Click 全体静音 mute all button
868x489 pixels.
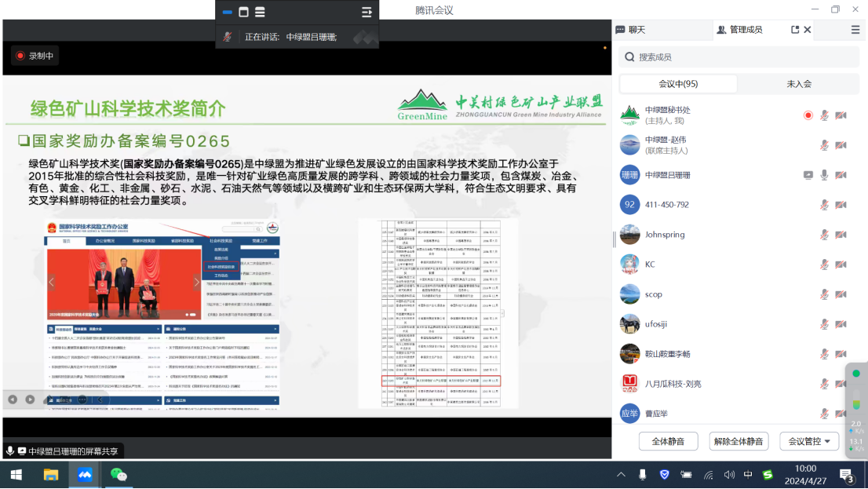[x=668, y=441]
